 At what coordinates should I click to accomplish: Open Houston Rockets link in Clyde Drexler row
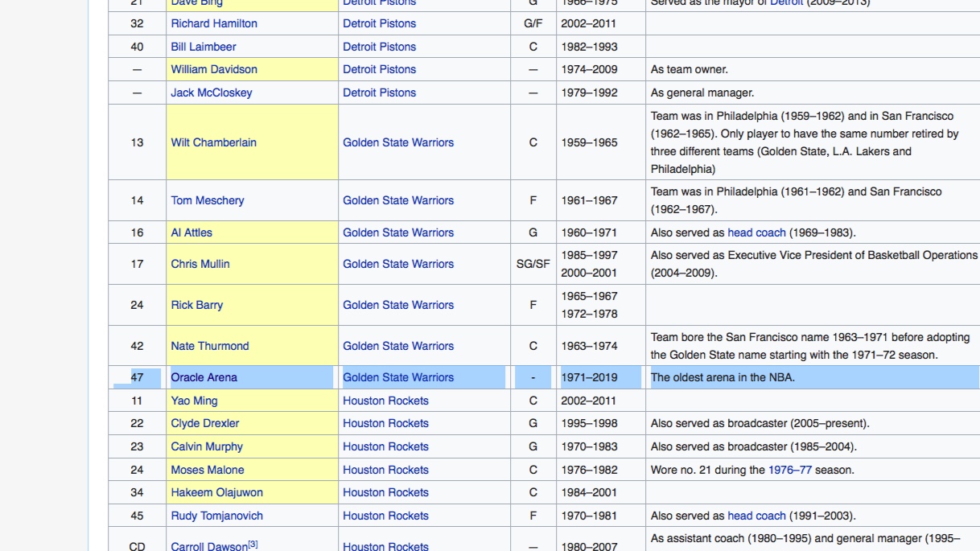pos(385,423)
